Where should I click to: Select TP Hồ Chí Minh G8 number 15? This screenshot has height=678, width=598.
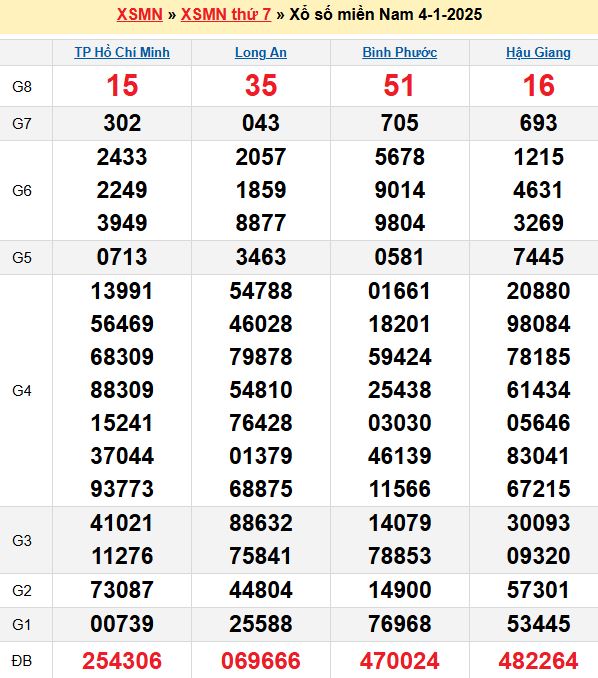pyautogui.click(x=122, y=85)
